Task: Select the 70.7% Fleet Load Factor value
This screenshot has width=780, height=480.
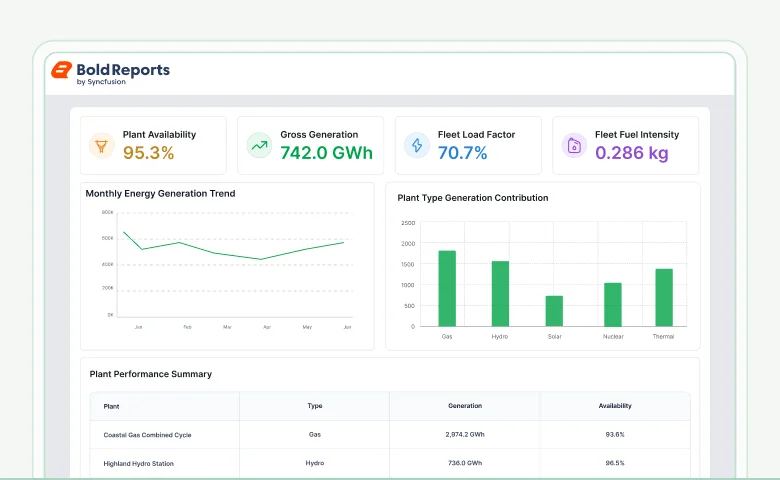Action: point(462,153)
